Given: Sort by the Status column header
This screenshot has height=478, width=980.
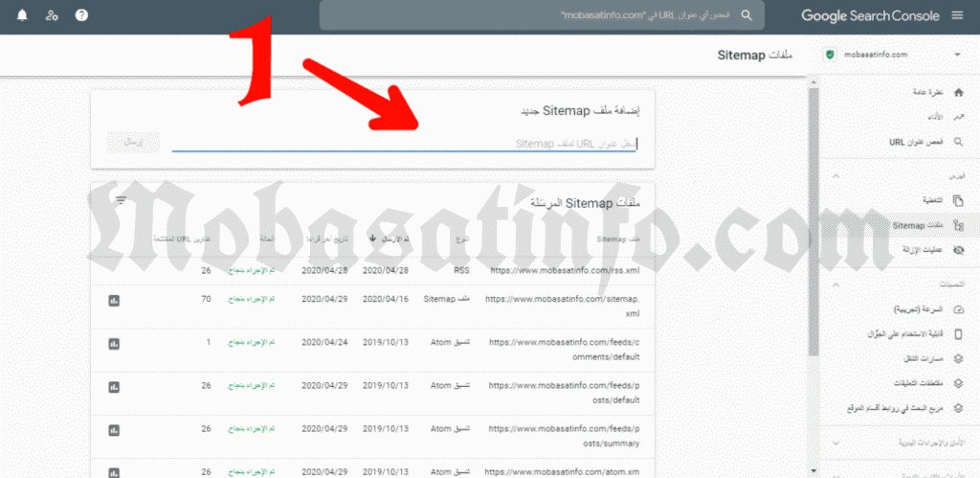Looking at the screenshot, I should click(267, 239).
